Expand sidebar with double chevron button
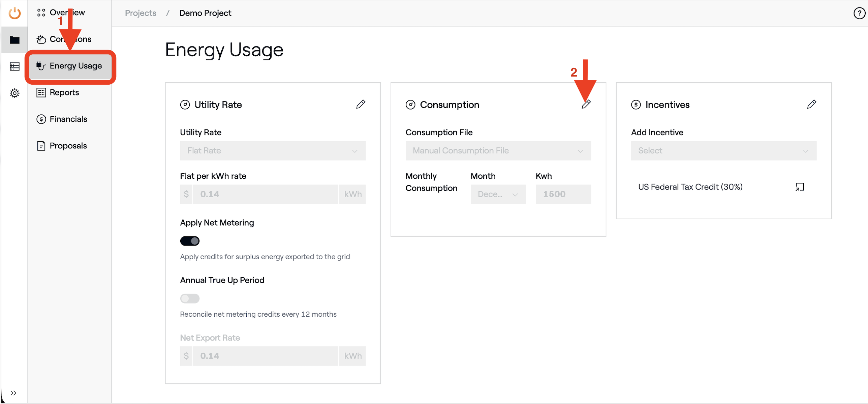868x404 pixels. (13, 393)
